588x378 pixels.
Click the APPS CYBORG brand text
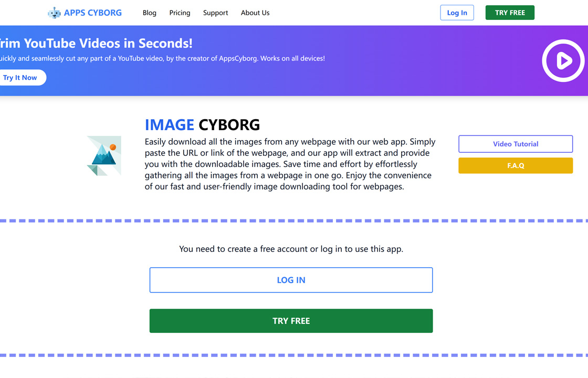click(x=92, y=13)
